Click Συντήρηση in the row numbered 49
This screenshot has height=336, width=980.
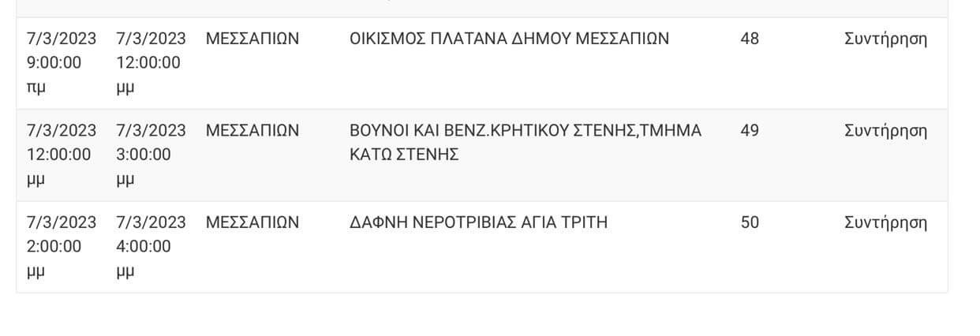885,130
